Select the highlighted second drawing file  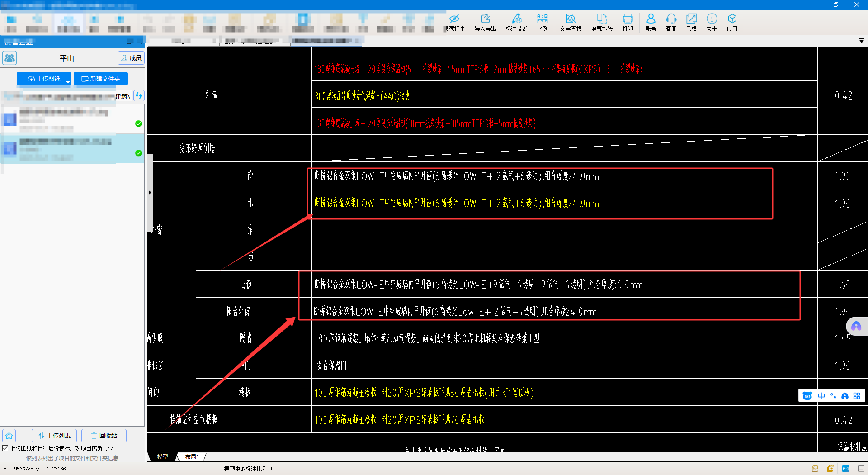pyautogui.click(x=72, y=148)
